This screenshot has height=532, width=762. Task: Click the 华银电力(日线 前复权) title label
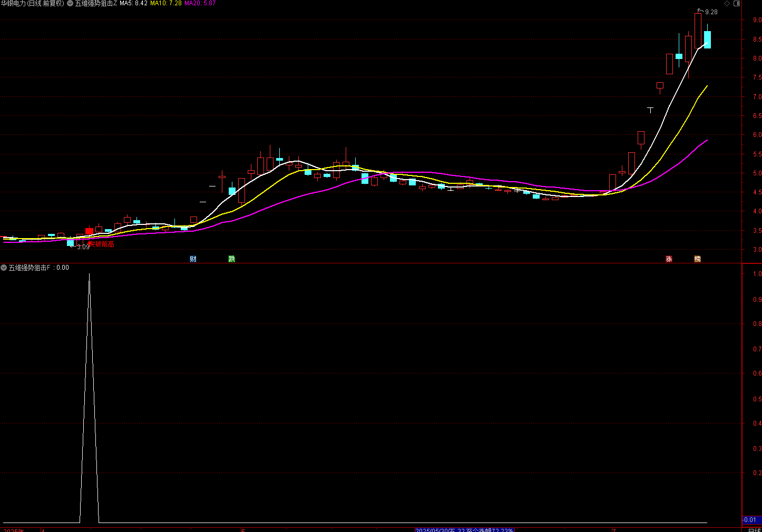tap(32, 3)
